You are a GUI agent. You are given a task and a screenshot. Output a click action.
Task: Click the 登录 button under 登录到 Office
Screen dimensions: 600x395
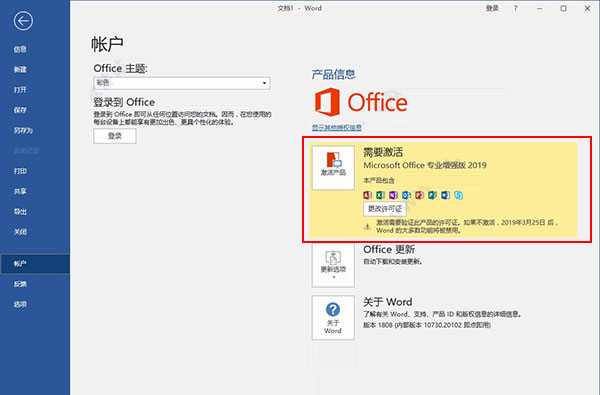pyautogui.click(x=115, y=136)
